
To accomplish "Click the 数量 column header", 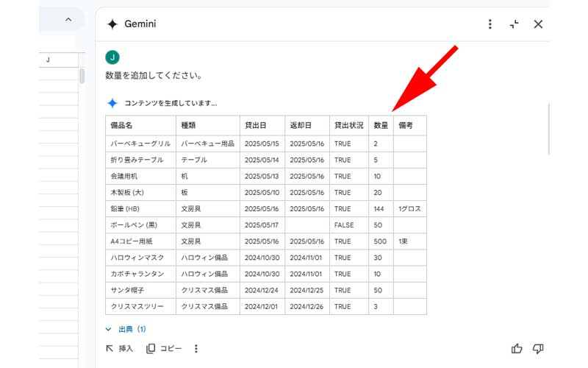I will 381,125.
